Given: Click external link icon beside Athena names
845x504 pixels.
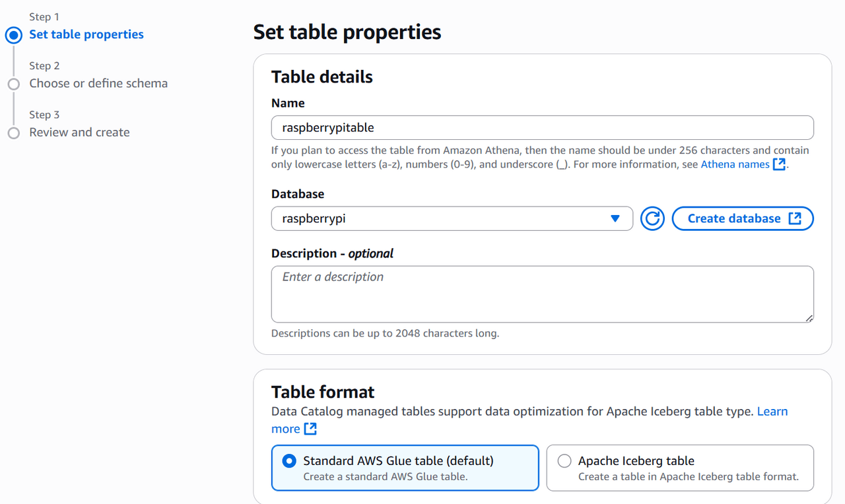Looking at the screenshot, I should (x=779, y=164).
